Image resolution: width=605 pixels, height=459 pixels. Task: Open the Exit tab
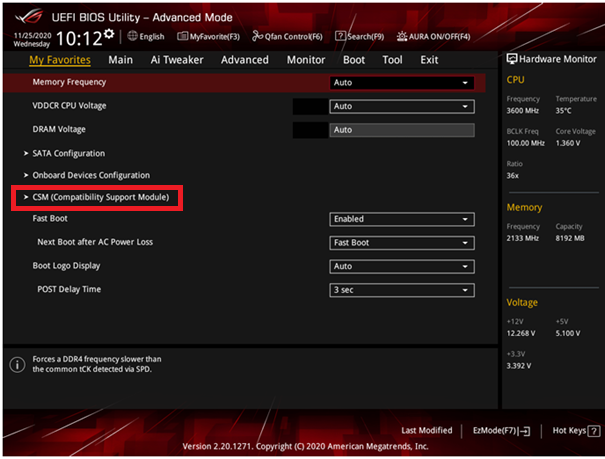pyautogui.click(x=429, y=60)
